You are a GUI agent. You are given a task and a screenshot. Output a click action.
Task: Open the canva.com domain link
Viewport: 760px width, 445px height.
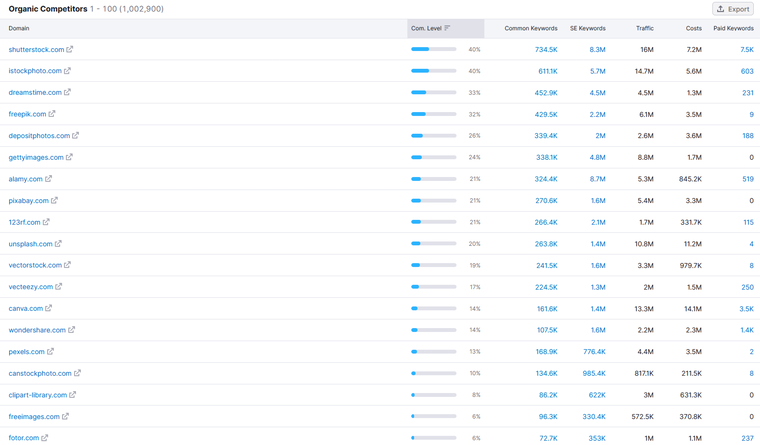(26, 308)
